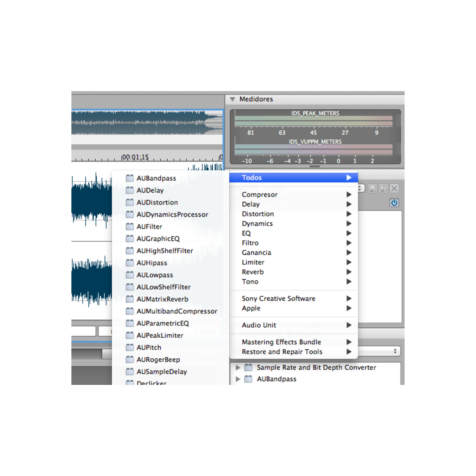Expand the AUBandpass tree item arrow
This screenshot has width=476, height=476.
point(238,379)
